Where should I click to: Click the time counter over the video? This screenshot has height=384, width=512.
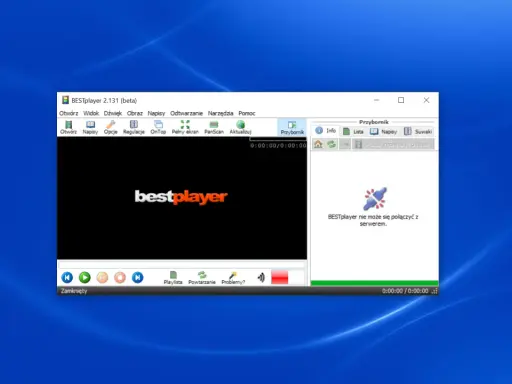278,145
